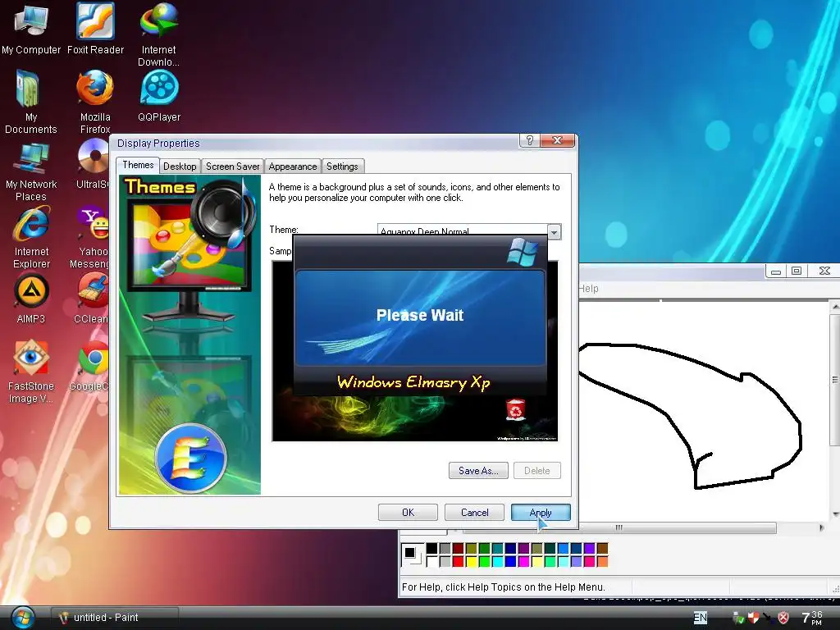
Task: Open the Help menu in Paint
Action: point(588,289)
